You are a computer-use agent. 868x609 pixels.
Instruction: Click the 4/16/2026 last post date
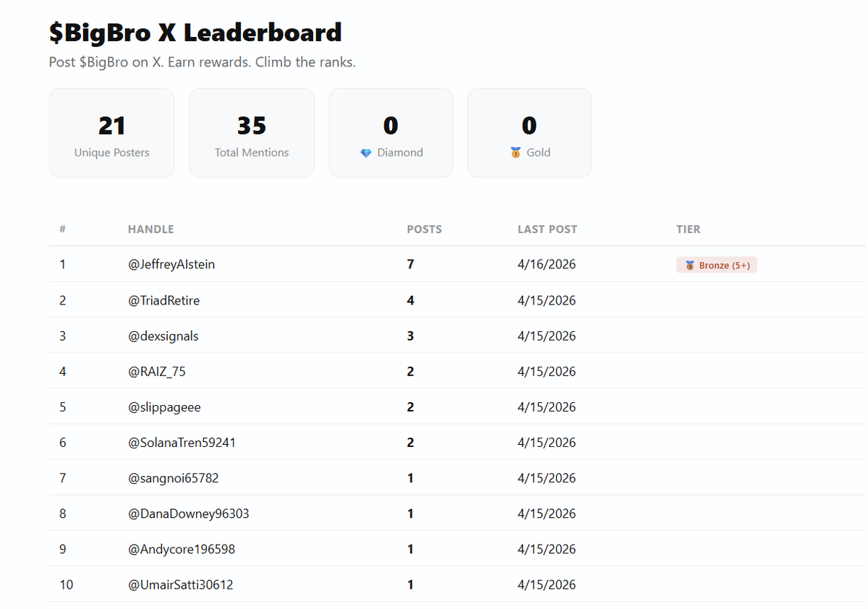coord(547,265)
